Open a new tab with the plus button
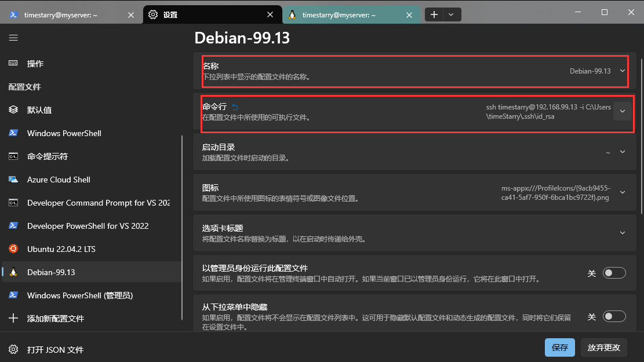 434,15
